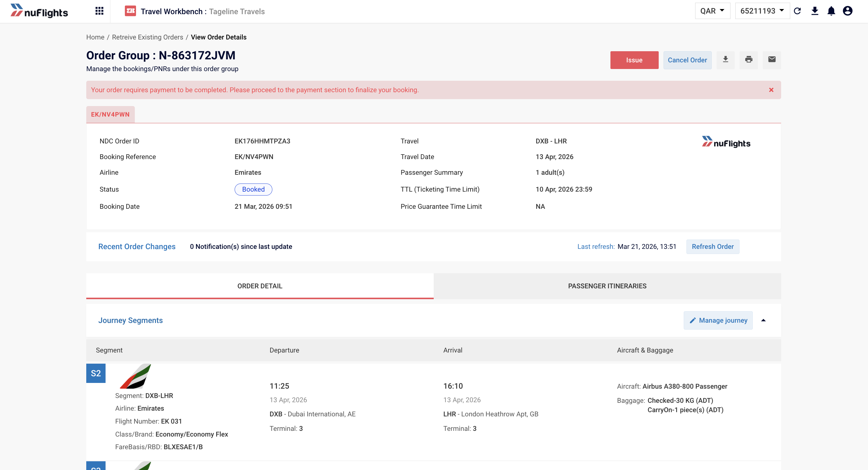Screen dimensions: 868x470
Task: Click the Class/Brand Economy/Economy Flex text
Action: click(x=172, y=434)
